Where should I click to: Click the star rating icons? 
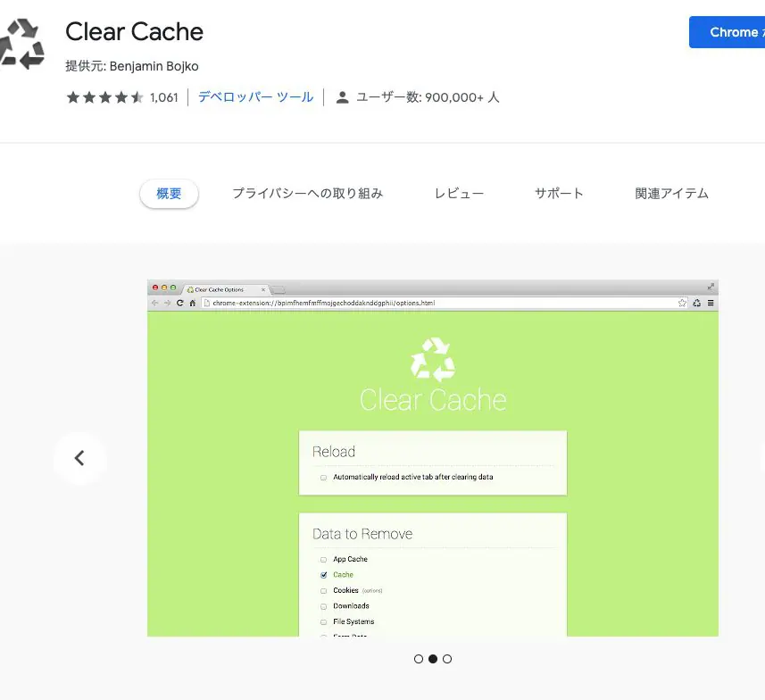tap(104, 97)
